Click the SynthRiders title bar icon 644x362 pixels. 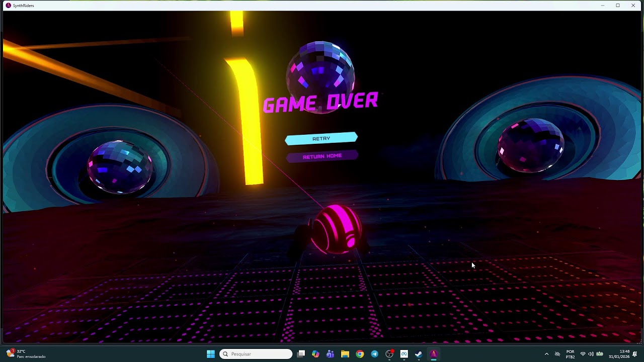pos(9,5)
